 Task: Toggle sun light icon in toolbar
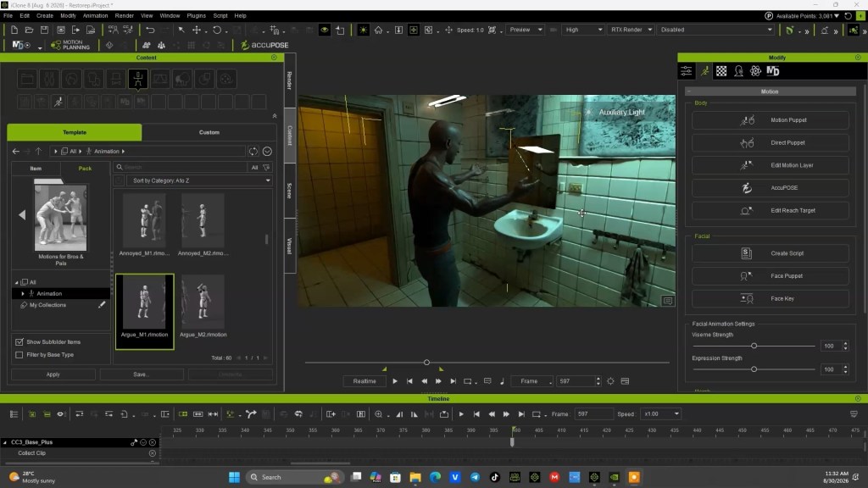point(363,30)
